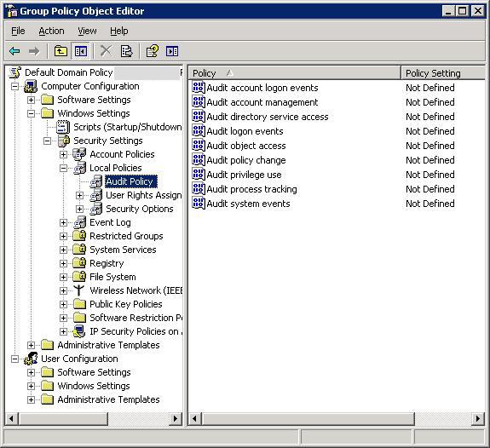Expand the Account Policies node

point(63,154)
